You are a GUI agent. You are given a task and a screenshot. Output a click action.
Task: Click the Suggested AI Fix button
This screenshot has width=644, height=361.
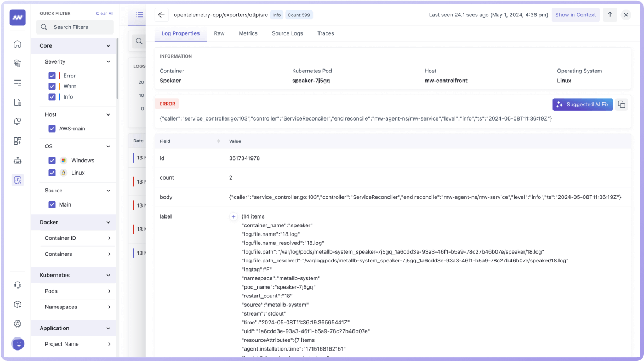(583, 104)
